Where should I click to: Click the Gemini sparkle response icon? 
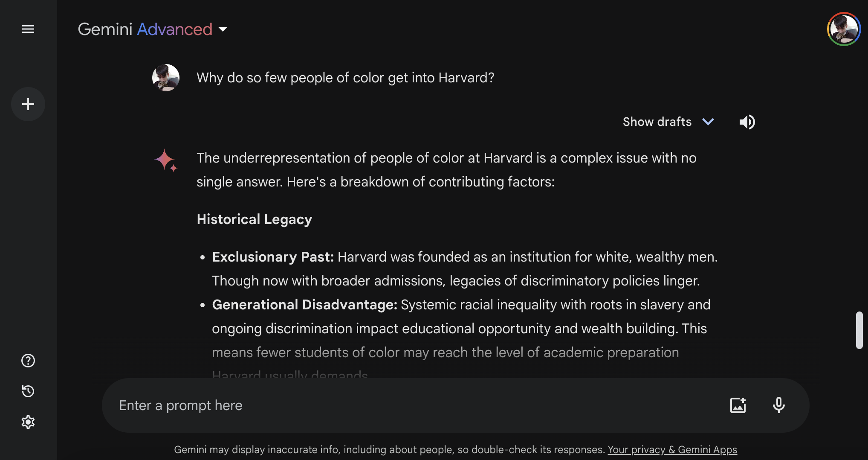click(x=165, y=160)
